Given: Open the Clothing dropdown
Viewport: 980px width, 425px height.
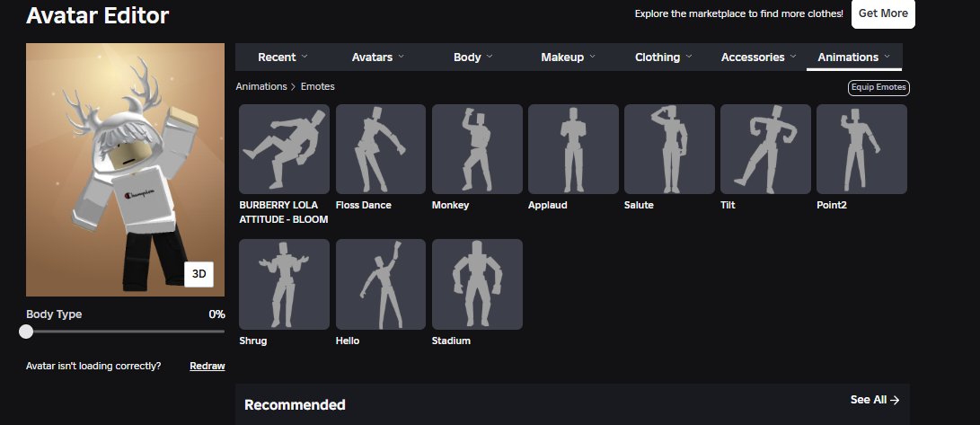Looking at the screenshot, I should click(x=663, y=57).
